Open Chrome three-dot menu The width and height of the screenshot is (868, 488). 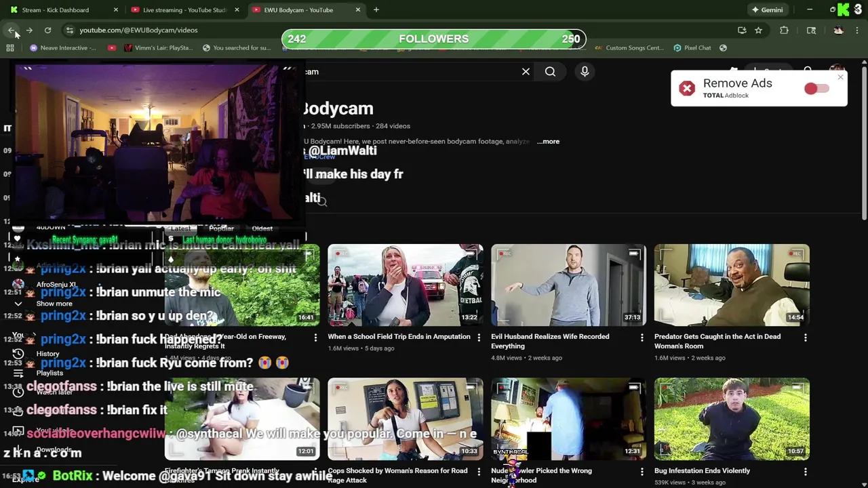click(x=857, y=30)
